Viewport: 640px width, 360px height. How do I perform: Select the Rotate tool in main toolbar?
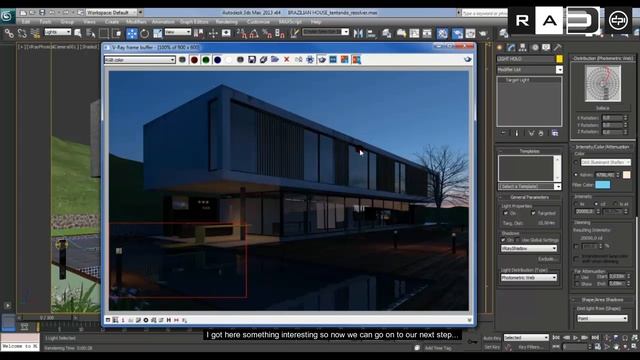tap(144, 33)
